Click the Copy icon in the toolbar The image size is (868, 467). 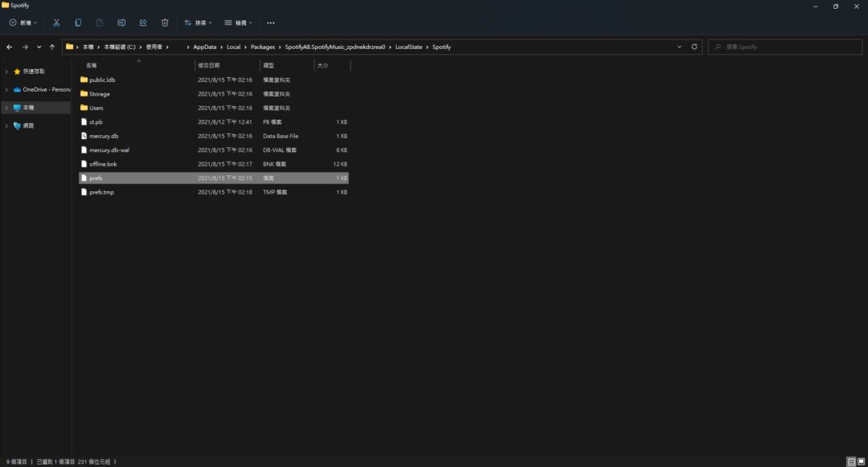coord(78,23)
